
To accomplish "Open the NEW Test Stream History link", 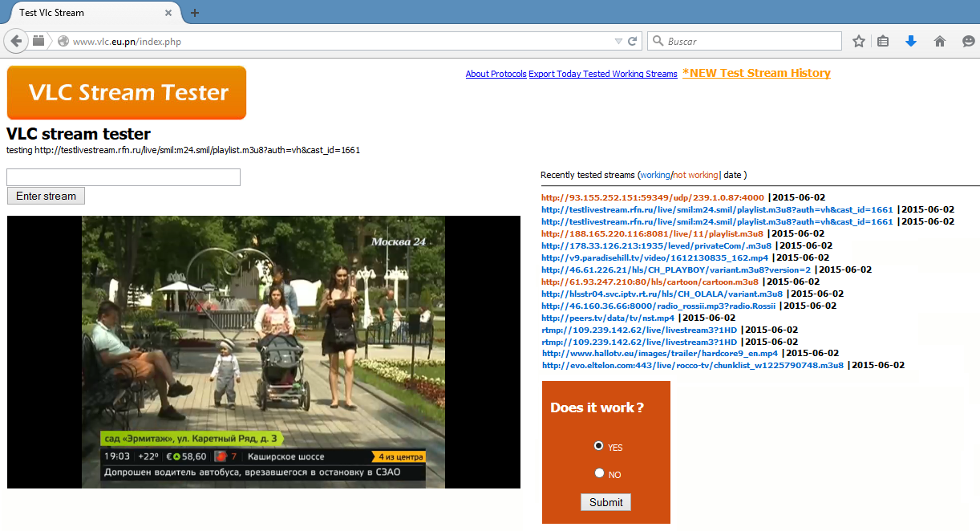I will (x=756, y=73).
